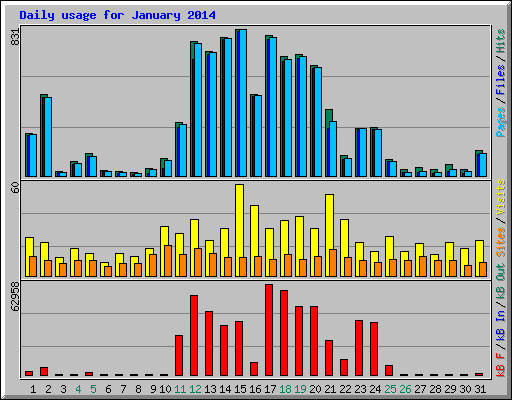Click day label 1 on x-axis

pyautogui.click(x=33, y=389)
